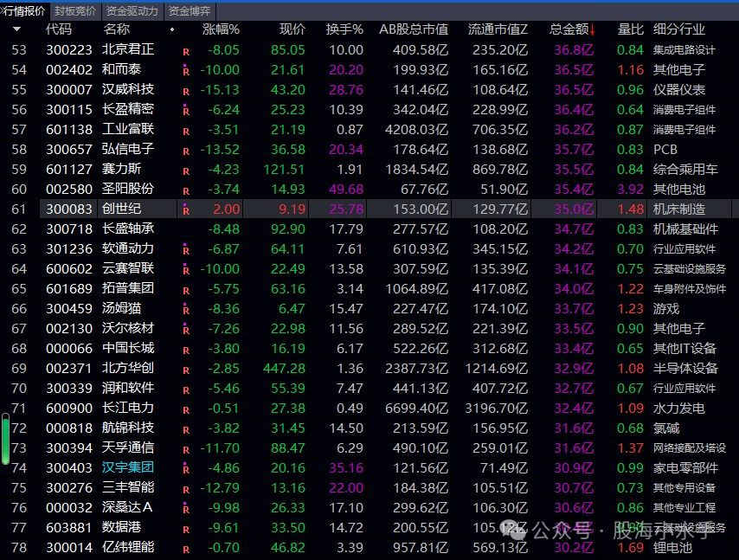This screenshot has height=560, width=739.
Task: Click the R margin icon for 赛力斯
Action: click(186, 171)
